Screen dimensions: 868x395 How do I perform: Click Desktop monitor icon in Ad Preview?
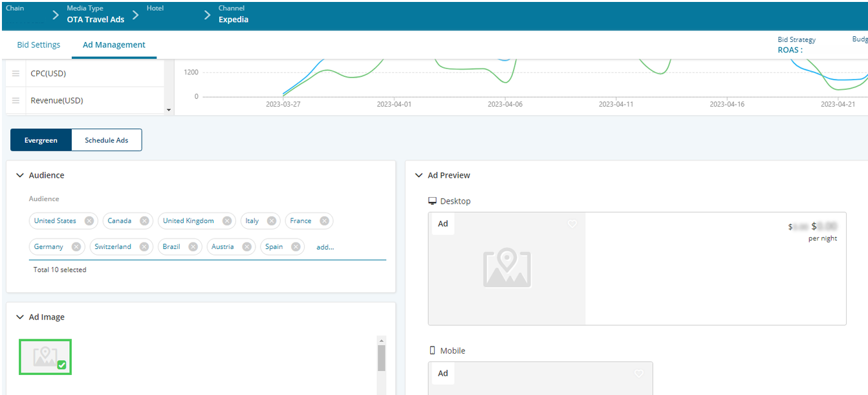(x=433, y=201)
